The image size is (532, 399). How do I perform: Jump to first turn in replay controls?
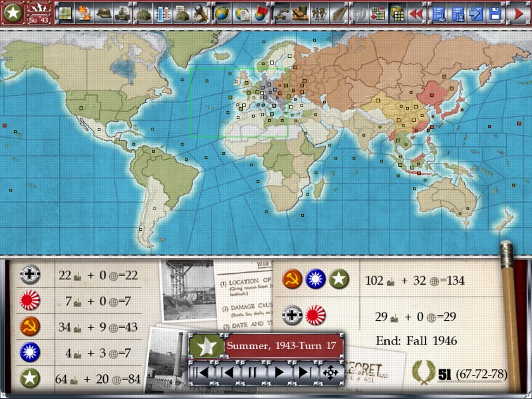202,372
